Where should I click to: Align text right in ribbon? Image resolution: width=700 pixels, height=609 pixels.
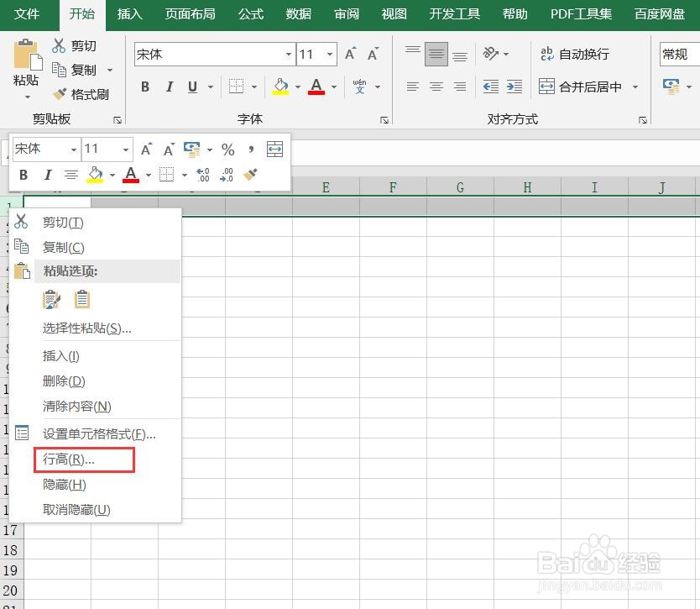tap(460, 87)
